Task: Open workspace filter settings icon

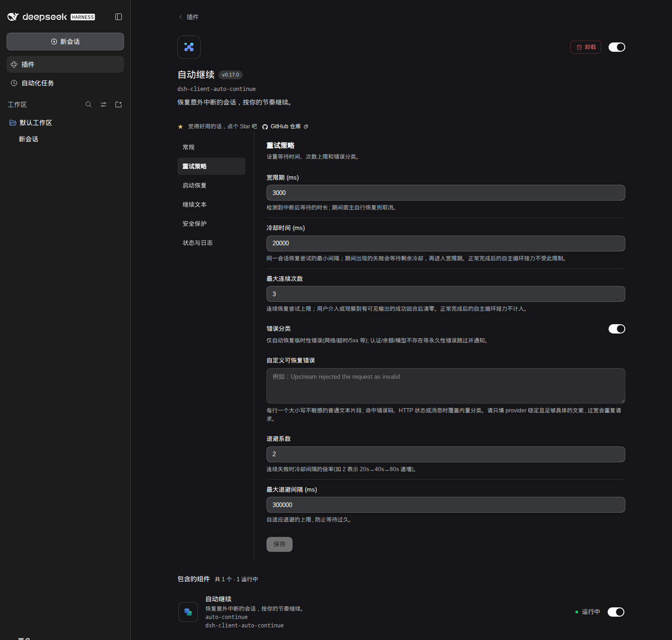Action: click(x=104, y=104)
